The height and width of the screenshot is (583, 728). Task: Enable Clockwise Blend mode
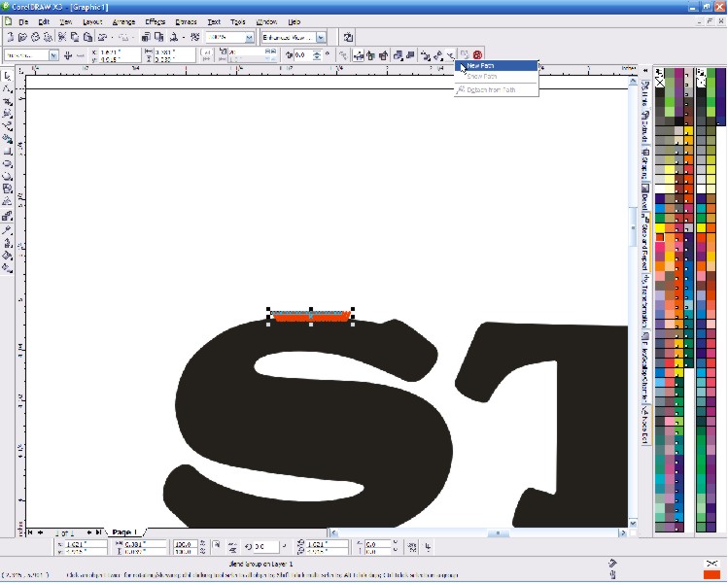pos(370,55)
